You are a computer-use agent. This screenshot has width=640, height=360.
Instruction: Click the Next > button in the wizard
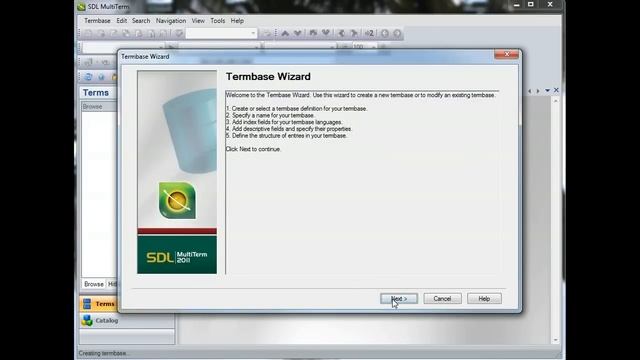tap(399, 299)
